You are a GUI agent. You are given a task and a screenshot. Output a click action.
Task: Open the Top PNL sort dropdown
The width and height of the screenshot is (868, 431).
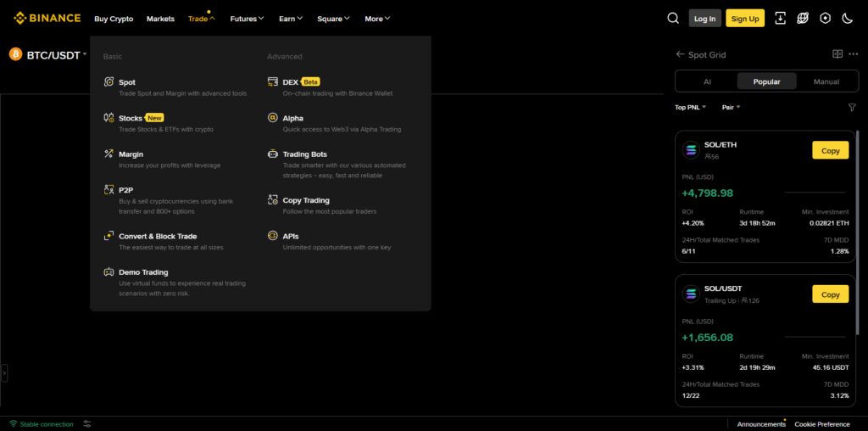690,108
